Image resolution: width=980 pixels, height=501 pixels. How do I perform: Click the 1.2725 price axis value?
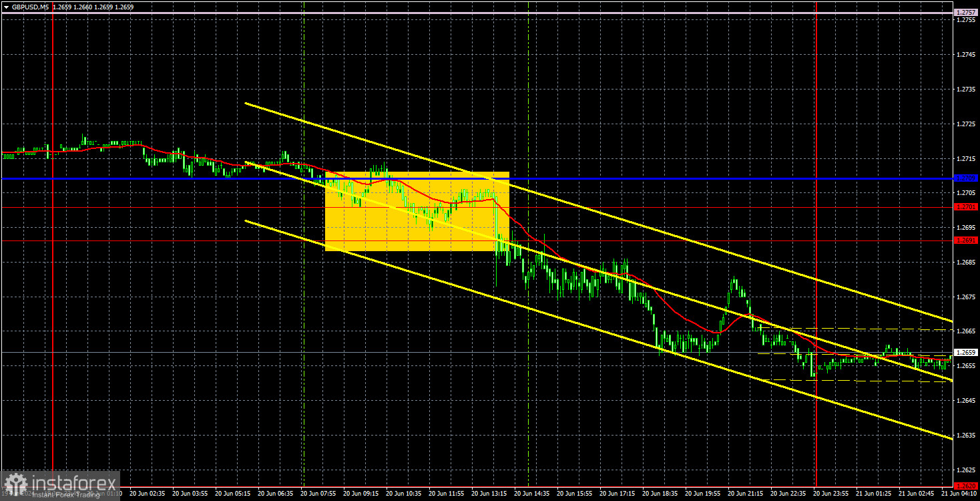[966, 124]
